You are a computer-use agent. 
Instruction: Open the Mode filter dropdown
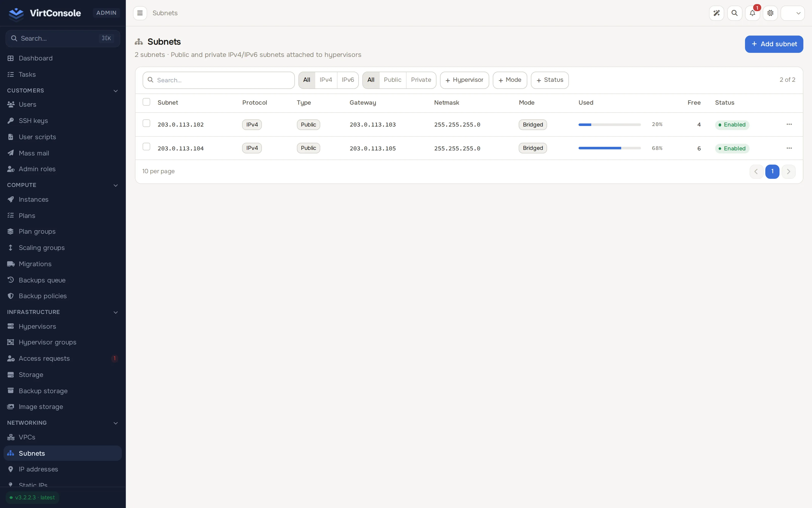click(510, 80)
